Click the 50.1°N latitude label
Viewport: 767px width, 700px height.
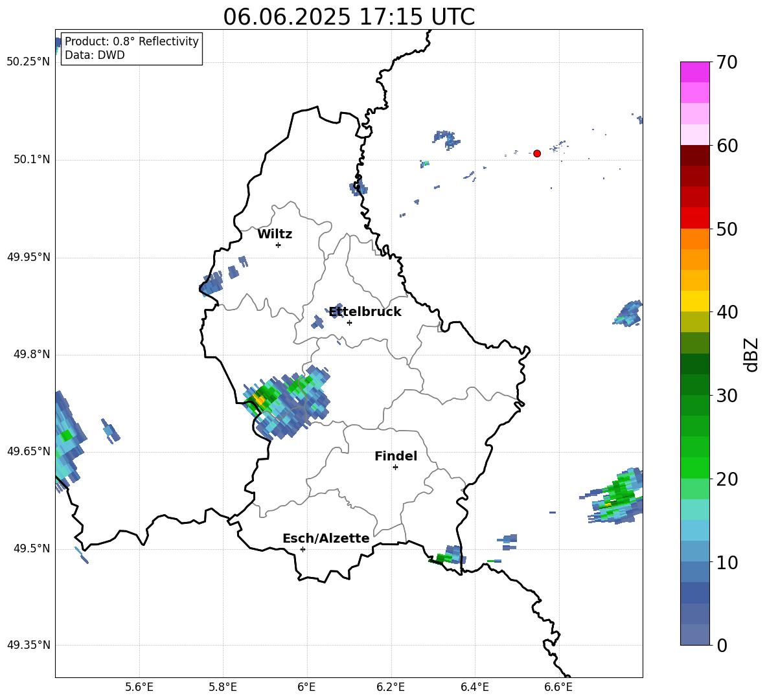(x=32, y=159)
